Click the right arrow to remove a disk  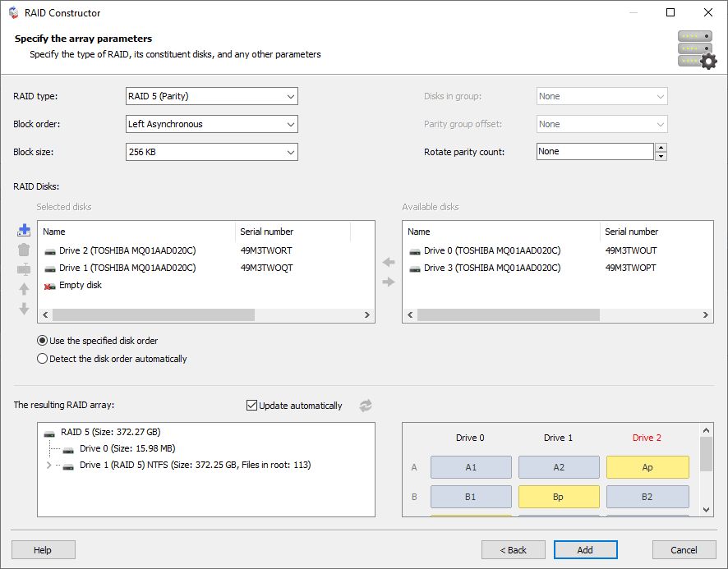(x=387, y=282)
